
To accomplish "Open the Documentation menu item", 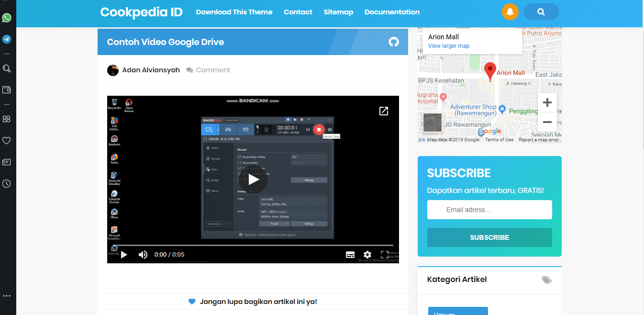I will point(392,12).
